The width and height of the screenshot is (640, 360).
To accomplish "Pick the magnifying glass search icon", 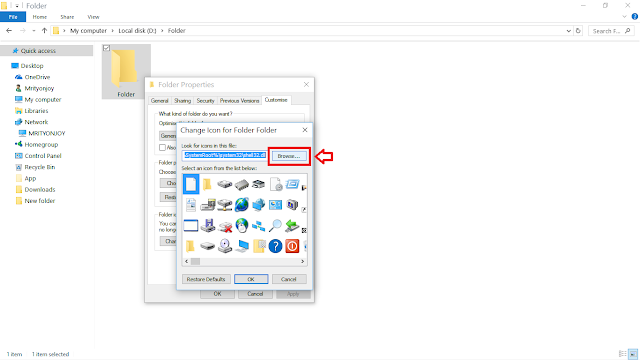I will tap(276, 225).
